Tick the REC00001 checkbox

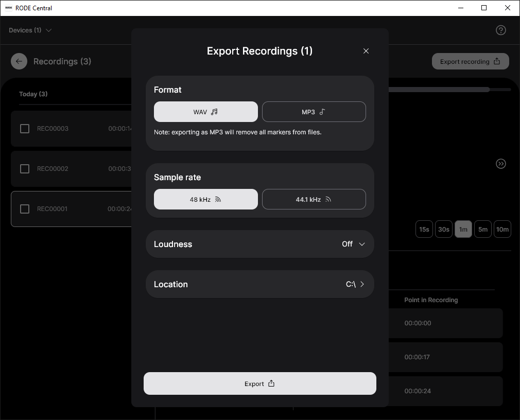25,209
